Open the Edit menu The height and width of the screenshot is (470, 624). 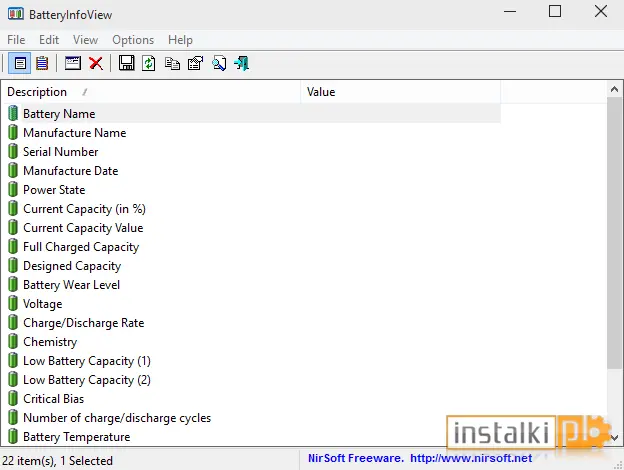(x=49, y=40)
